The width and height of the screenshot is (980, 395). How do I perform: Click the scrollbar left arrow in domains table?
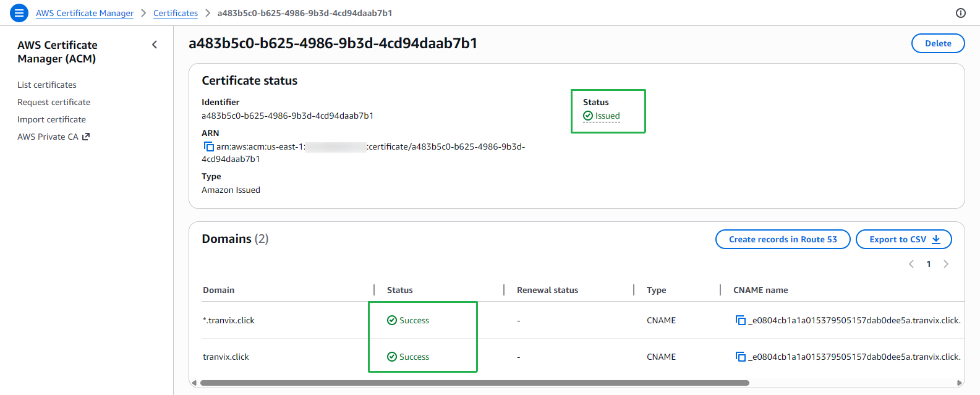tap(194, 383)
